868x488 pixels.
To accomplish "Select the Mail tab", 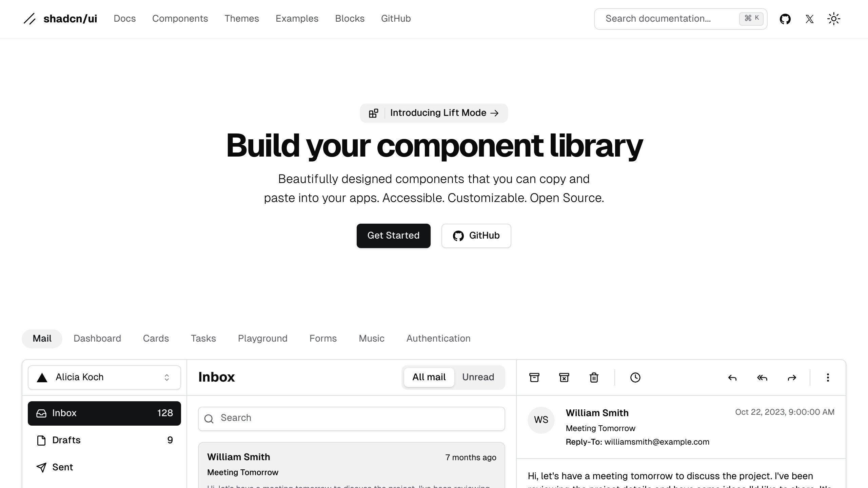I will (42, 339).
